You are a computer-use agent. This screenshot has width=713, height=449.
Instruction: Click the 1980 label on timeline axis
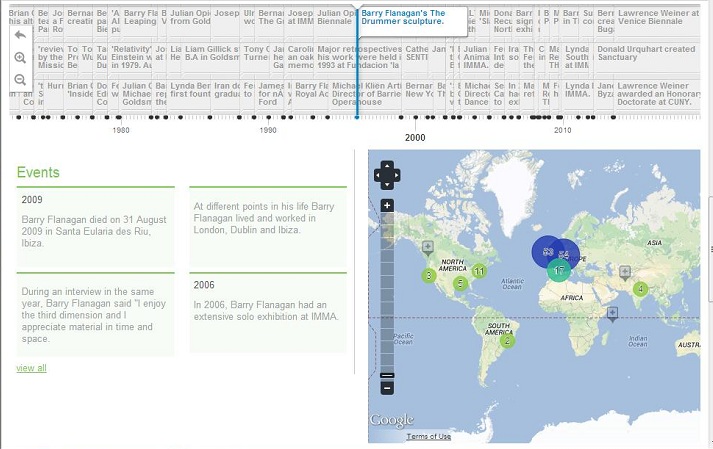click(x=121, y=131)
